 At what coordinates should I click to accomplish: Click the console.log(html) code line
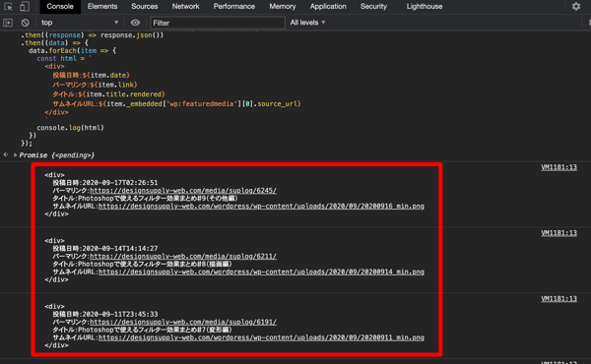pyautogui.click(x=70, y=128)
